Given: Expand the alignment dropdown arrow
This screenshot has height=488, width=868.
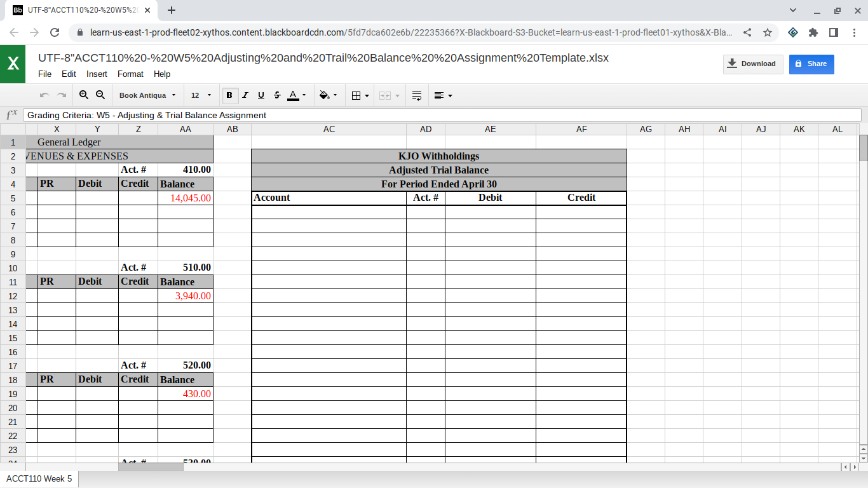Looking at the screenshot, I should (450, 95).
